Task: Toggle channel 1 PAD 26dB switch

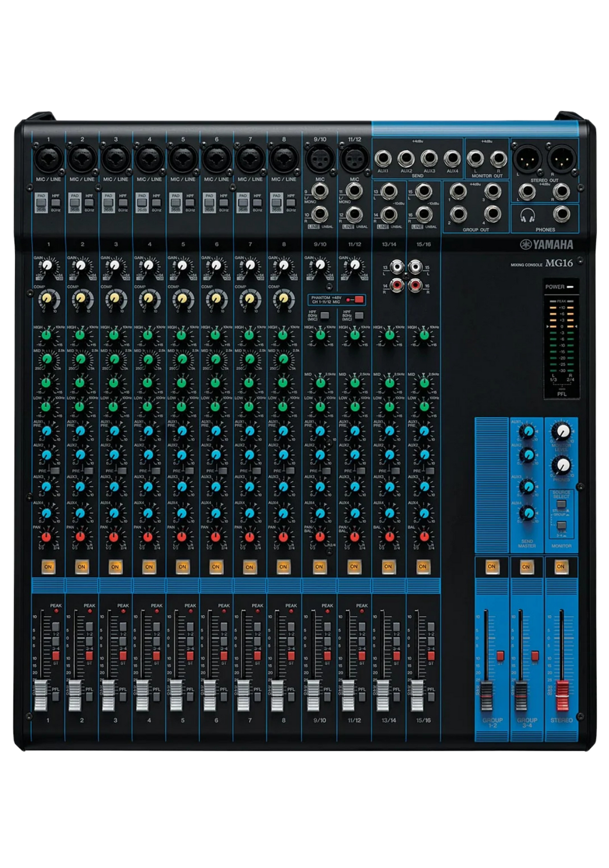Action: 41,204
